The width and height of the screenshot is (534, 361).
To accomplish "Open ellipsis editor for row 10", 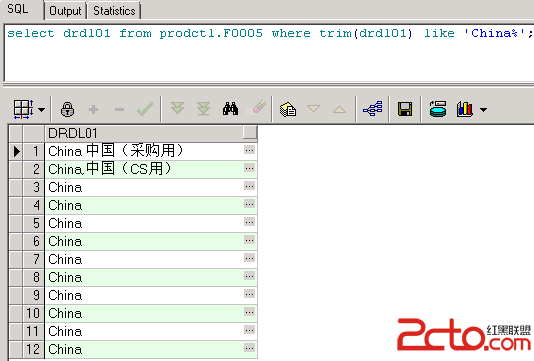I will 249,312.
